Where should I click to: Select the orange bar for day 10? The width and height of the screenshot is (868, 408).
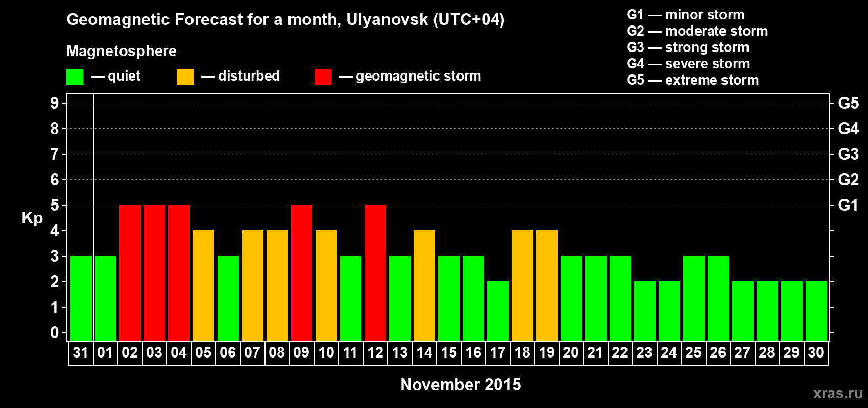[326, 285]
